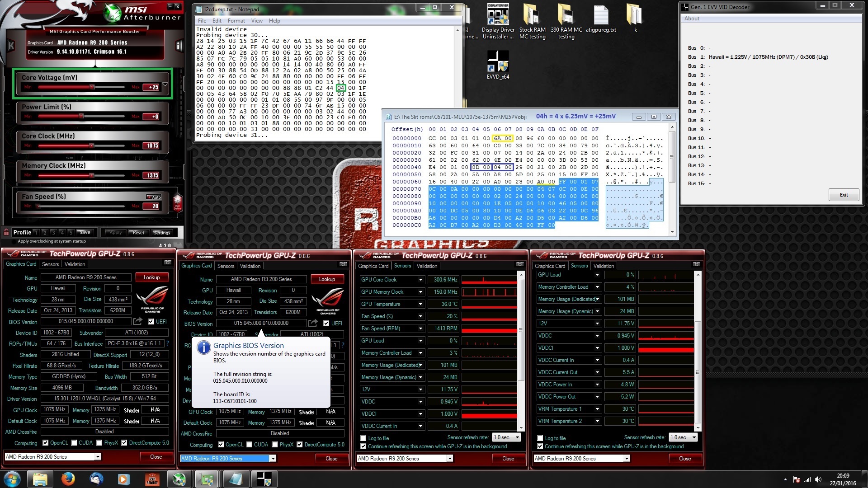Switch to Sensors tab in first GPU-Z
This screenshot has width=868, height=488.
[x=50, y=264]
